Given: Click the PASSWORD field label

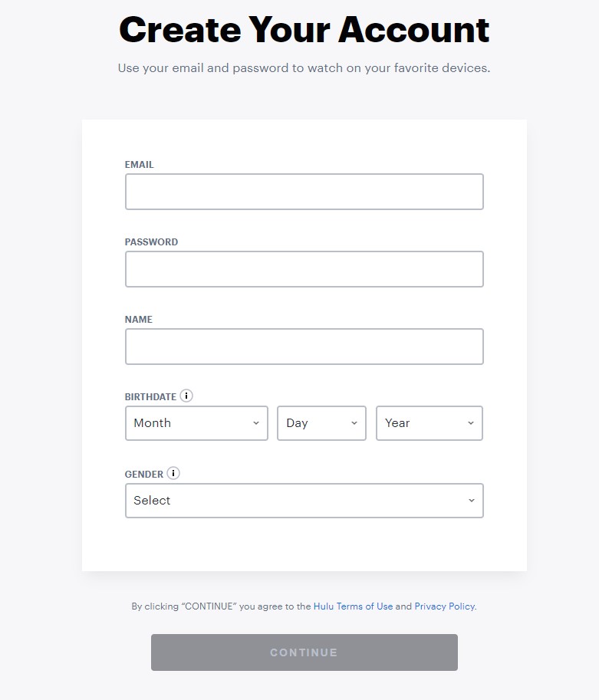Looking at the screenshot, I should coord(151,242).
